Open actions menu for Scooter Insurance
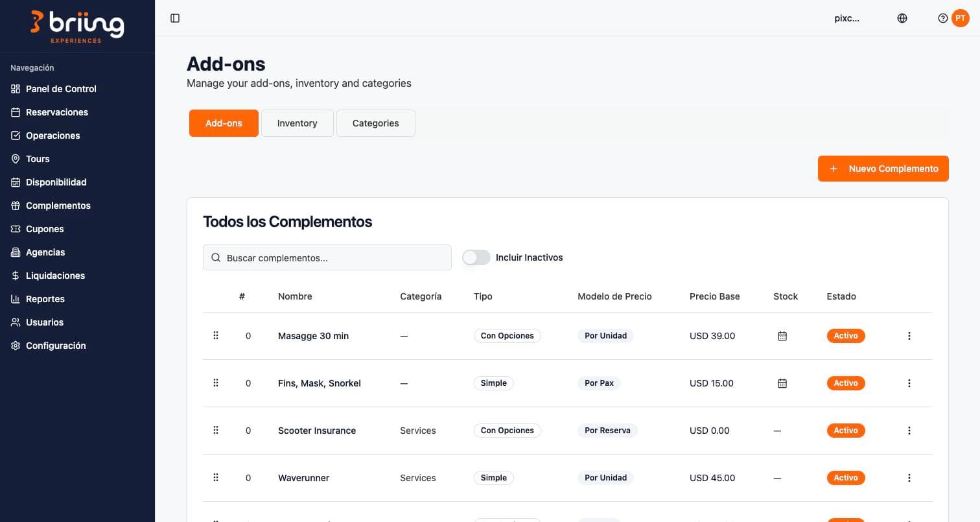The width and height of the screenshot is (980, 522). tap(909, 431)
